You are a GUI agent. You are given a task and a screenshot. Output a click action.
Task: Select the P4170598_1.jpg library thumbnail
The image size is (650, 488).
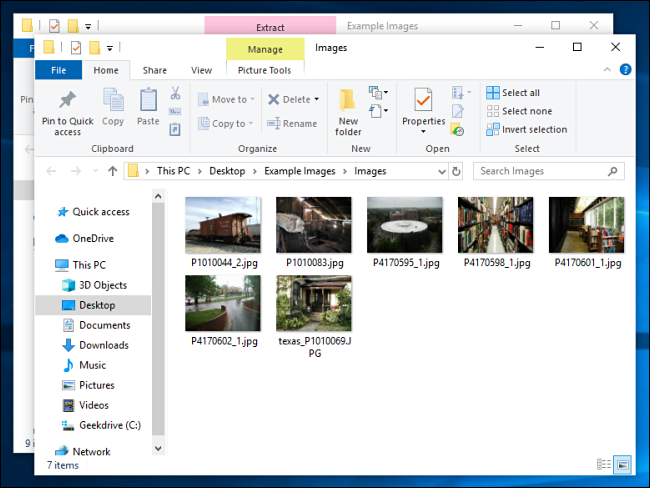click(x=496, y=225)
